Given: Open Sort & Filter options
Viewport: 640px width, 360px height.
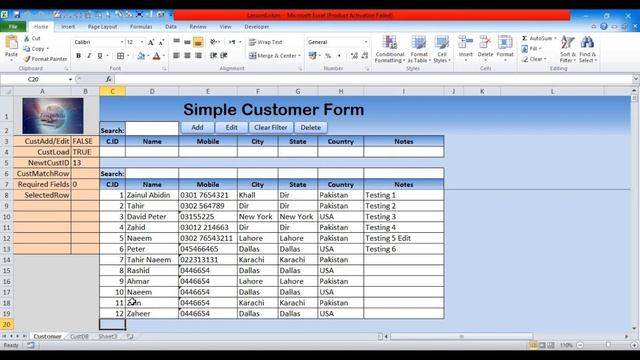Looking at the screenshot, I should coord(567,49).
